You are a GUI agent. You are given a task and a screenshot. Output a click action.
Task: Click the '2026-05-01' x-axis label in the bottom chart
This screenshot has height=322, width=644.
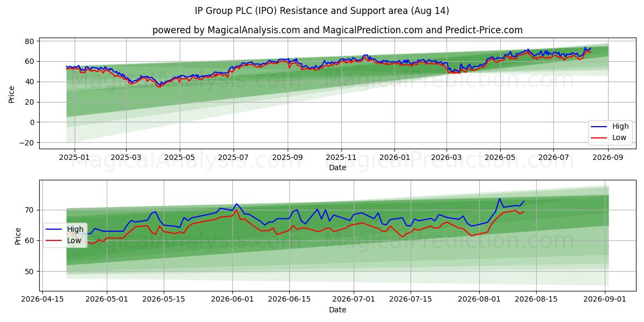[106, 299]
